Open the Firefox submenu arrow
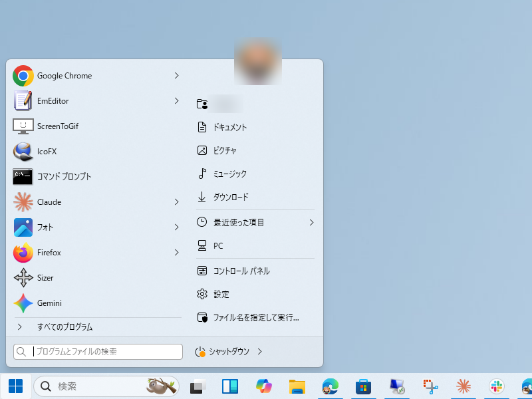Viewport: 532px width, 399px height. (176, 253)
